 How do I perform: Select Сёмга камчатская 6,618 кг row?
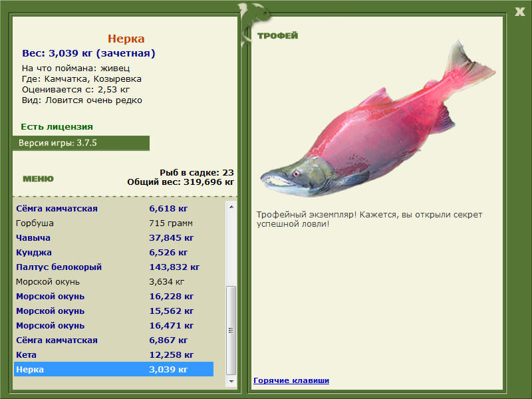tap(114, 209)
